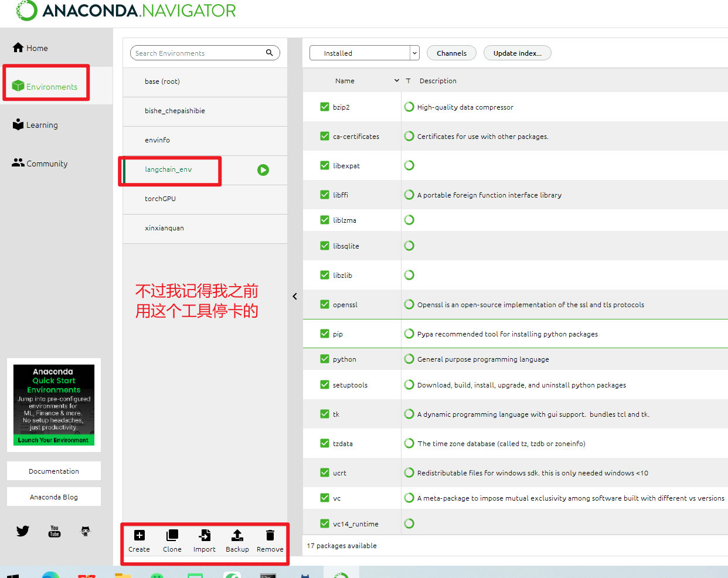Screen dimensions: 728x578
Task: Click the liblzma package name
Action: (345, 220)
